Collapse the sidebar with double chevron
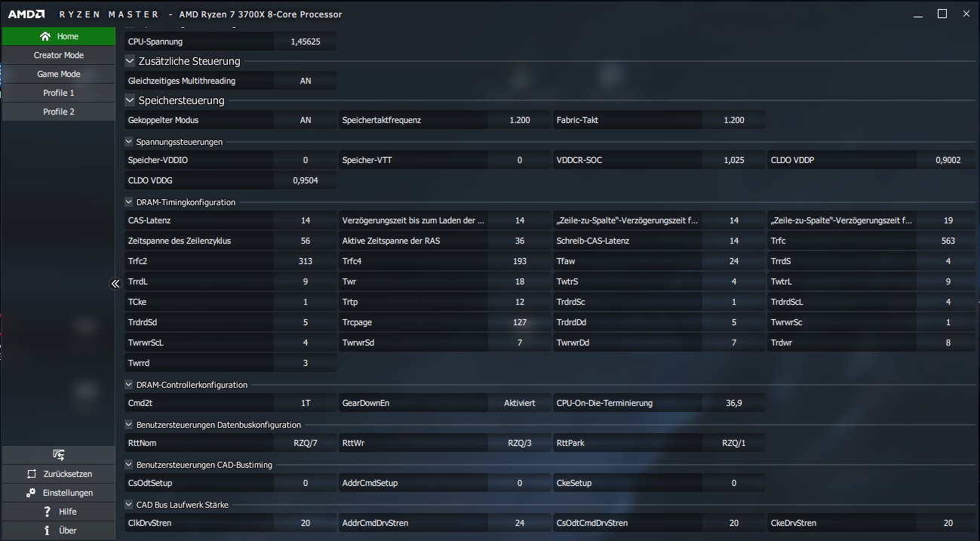 tap(115, 284)
